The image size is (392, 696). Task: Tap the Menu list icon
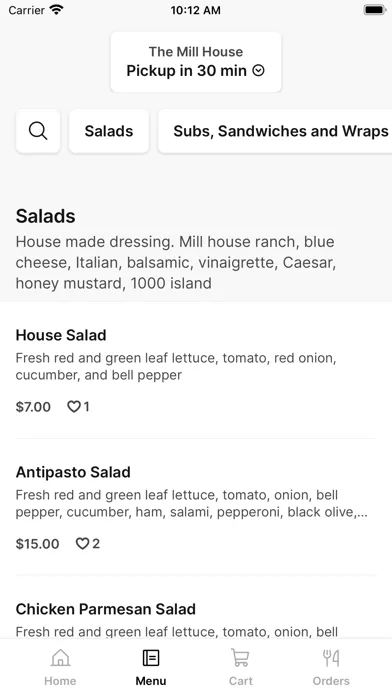click(x=151, y=658)
